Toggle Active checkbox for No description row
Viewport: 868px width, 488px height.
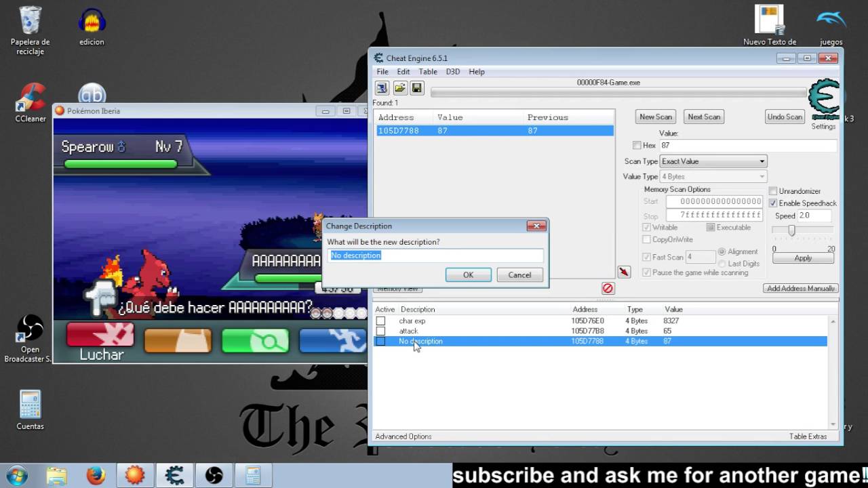[x=380, y=342]
